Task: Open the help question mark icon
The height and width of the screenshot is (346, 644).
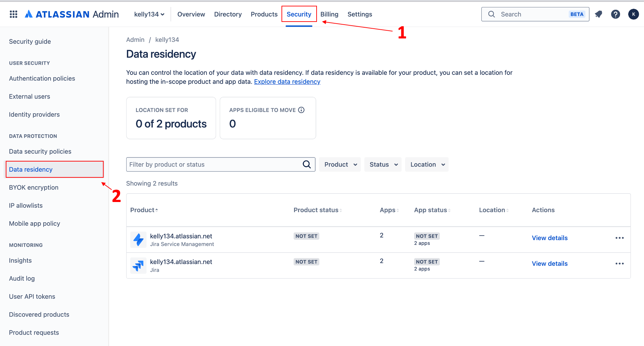Action: 615,14
